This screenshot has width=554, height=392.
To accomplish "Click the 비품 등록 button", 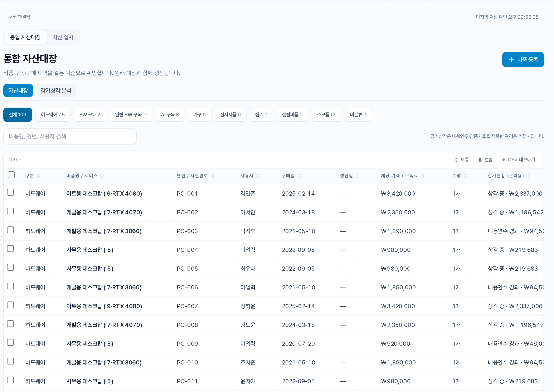I will (523, 60).
